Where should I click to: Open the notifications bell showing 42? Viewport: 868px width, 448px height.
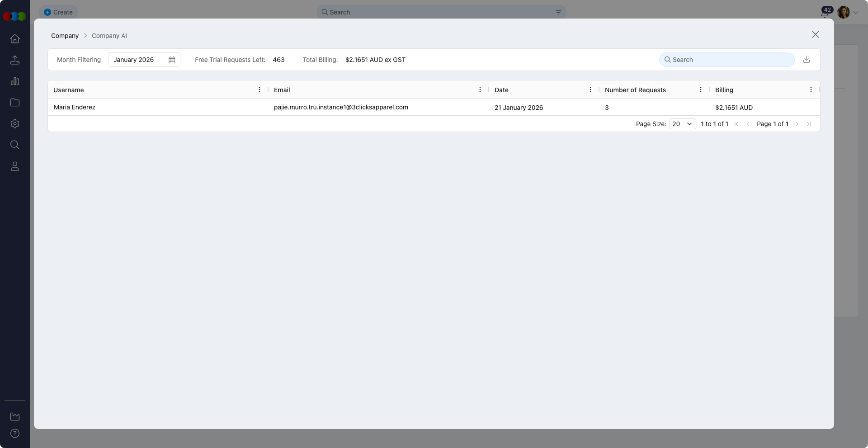(x=825, y=13)
